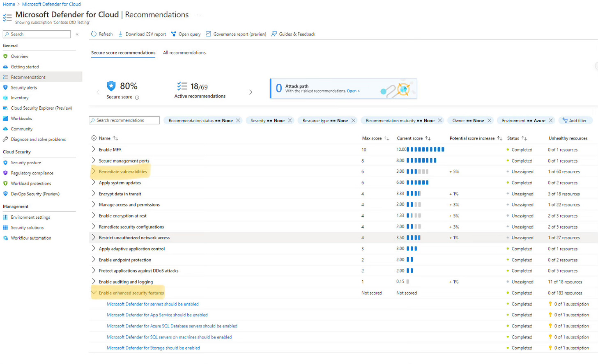Image resolution: width=598 pixels, height=364 pixels.
Task: Open Getting started in the sidebar
Action: [x=25, y=66]
